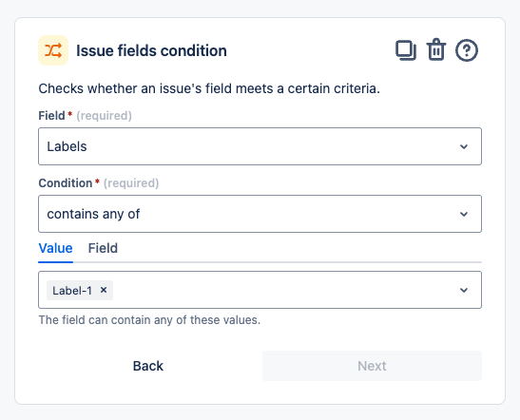Image resolution: width=520 pixels, height=420 pixels.
Task: Open help via the question mark icon
Action: [466, 50]
